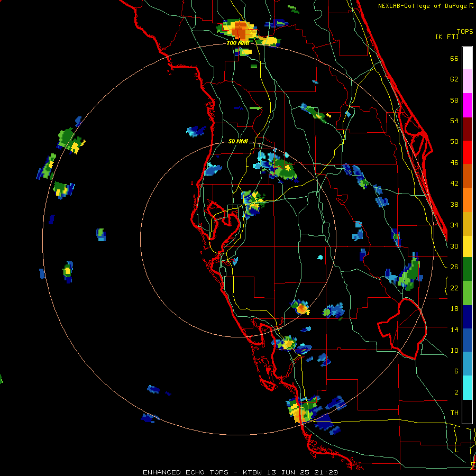Click the legend value 54
The width and height of the screenshot is (476, 476).
click(454, 121)
